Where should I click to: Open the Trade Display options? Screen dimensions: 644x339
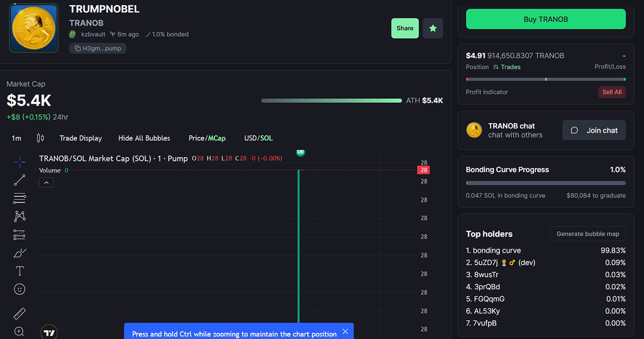click(x=80, y=138)
